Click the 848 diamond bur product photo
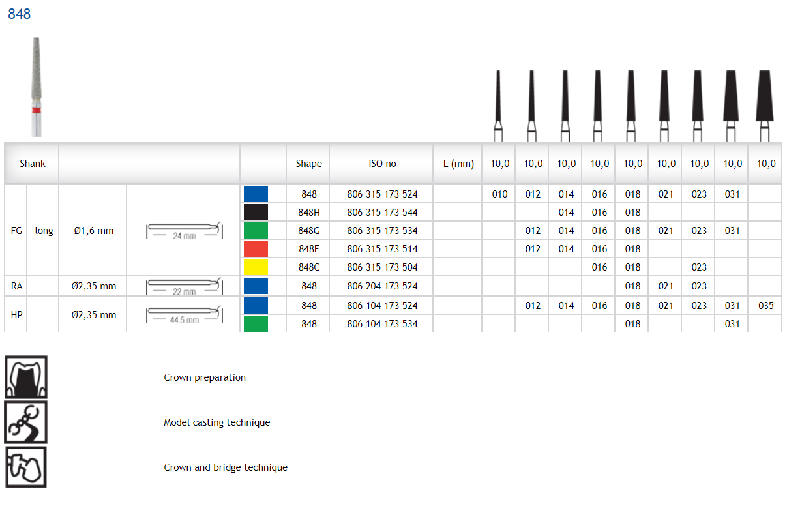This screenshot has width=787, height=532. pyautogui.click(x=35, y=87)
